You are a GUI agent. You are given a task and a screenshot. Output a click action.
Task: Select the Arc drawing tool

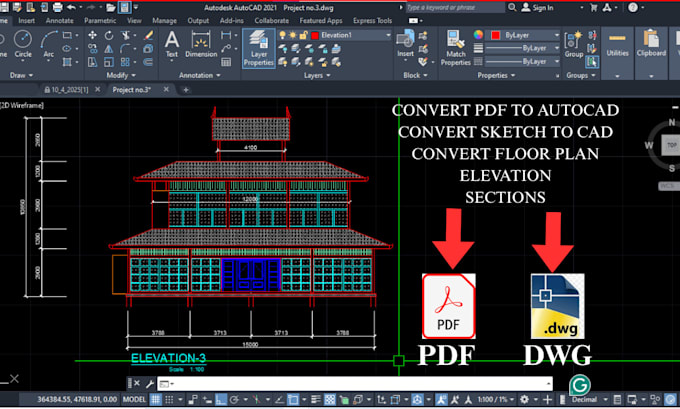pos(49,44)
